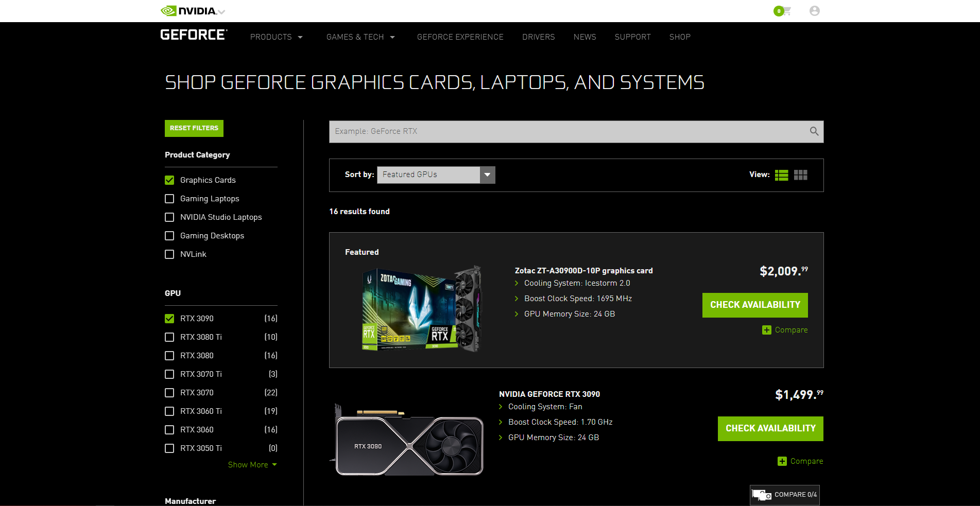Go to GeForce Experience page
This screenshot has height=506, width=980.
pos(460,37)
